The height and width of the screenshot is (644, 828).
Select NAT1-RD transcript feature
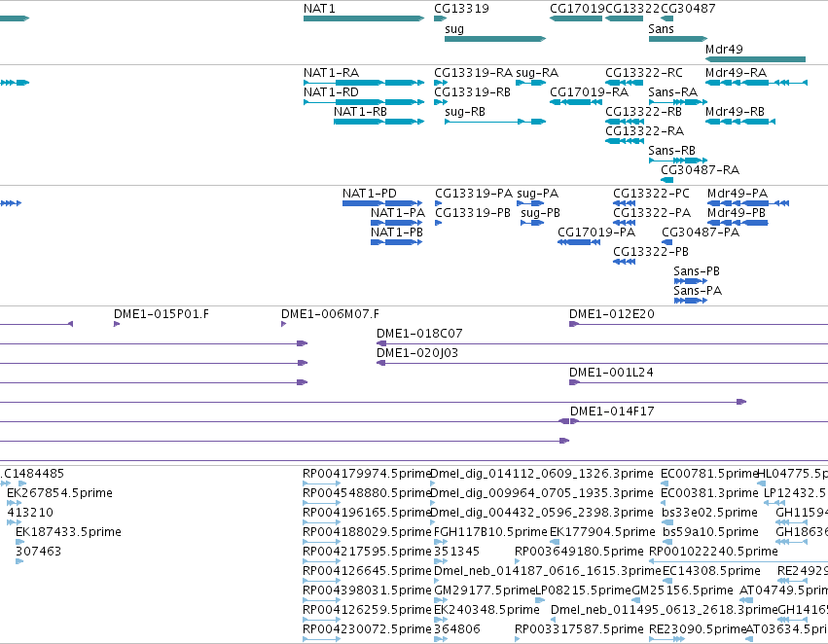[x=363, y=102]
